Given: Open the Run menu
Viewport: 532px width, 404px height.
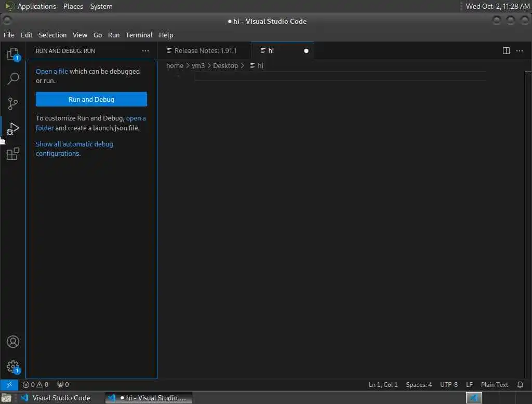Looking at the screenshot, I should pyautogui.click(x=114, y=35).
